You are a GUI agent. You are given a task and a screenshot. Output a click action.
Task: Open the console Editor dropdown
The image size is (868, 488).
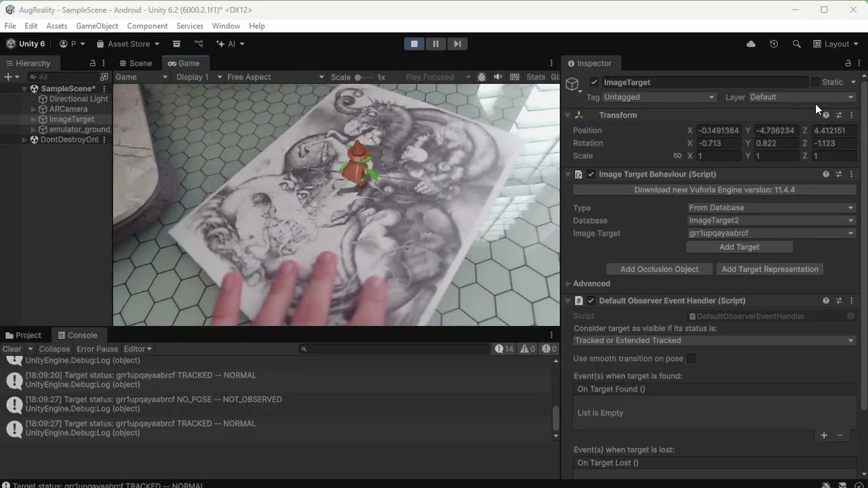pyautogui.click(x=138, y=349)
